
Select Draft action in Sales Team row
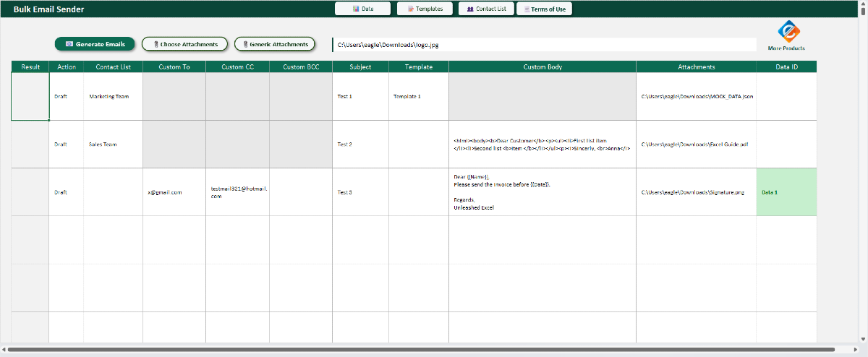[67, 144]
